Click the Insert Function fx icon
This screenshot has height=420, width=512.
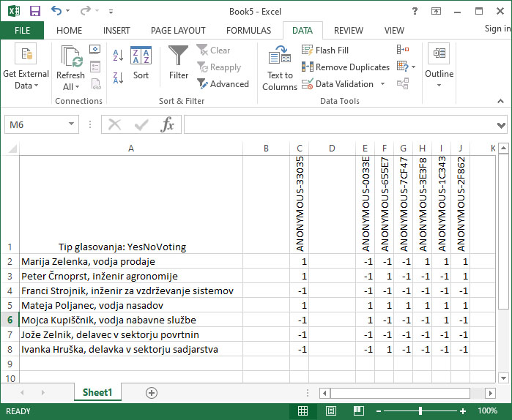[x=167, y=124]
